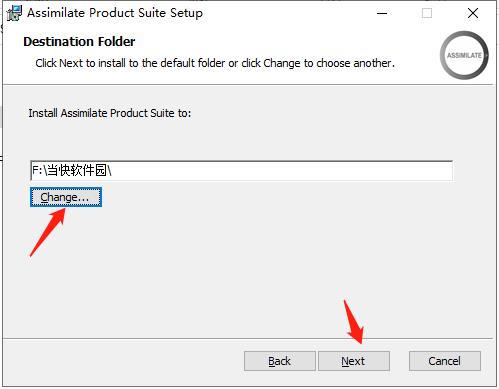
Task: Click the 'Click Next to install' instruction text
Action: coord(215,63)
